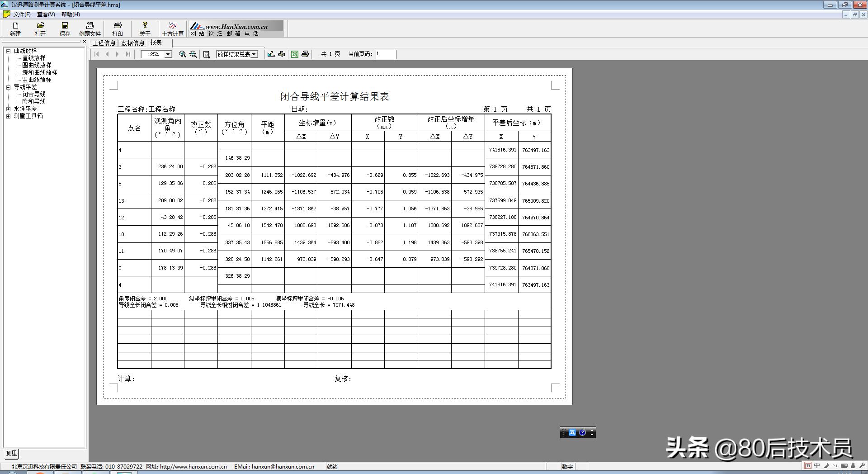Click the report title 闭合导线平差计算结果表
Image resolution: width=868 pixels, height=474 pixels.
tap(335, 96)
